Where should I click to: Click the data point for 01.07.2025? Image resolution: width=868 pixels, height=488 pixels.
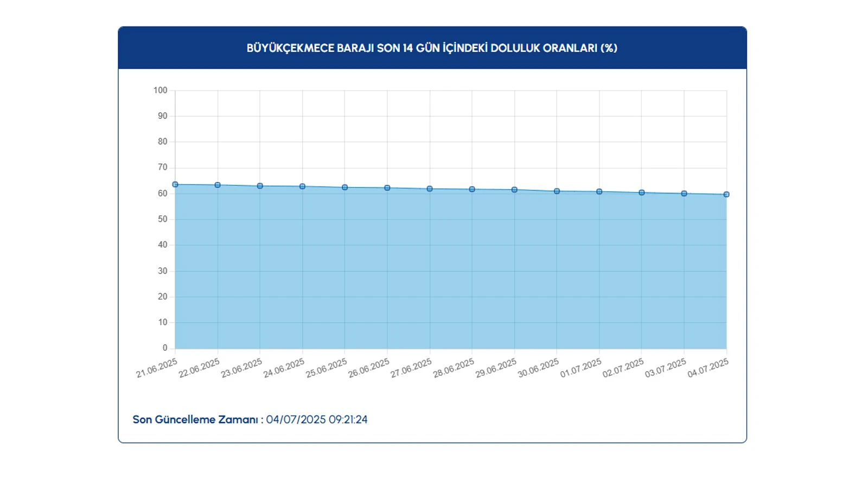(599, 192)
